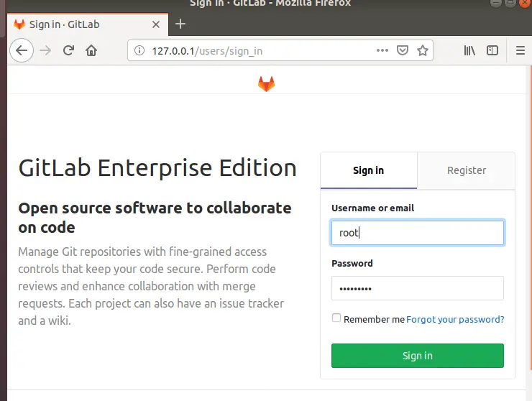Bookmark this page with the star
Screen dimensions: 532x401
pyautogui.click(x=423, y=50)
